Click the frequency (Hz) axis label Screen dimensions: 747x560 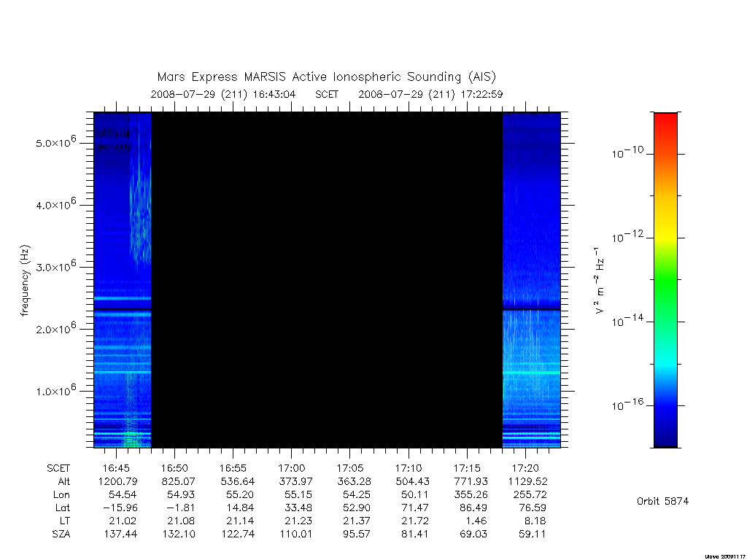[x=26, y=280]
